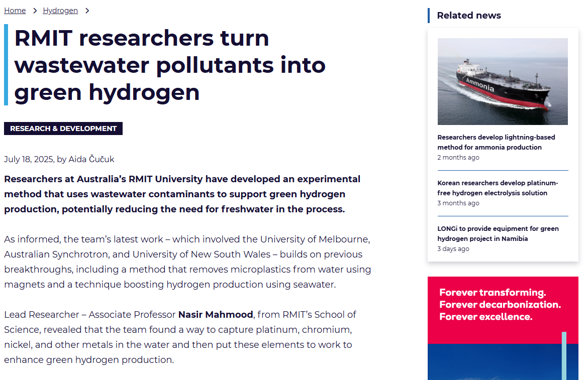Click the RMIT researchers article headline
The image size is (588, 380).
click(x=170, y=65)
